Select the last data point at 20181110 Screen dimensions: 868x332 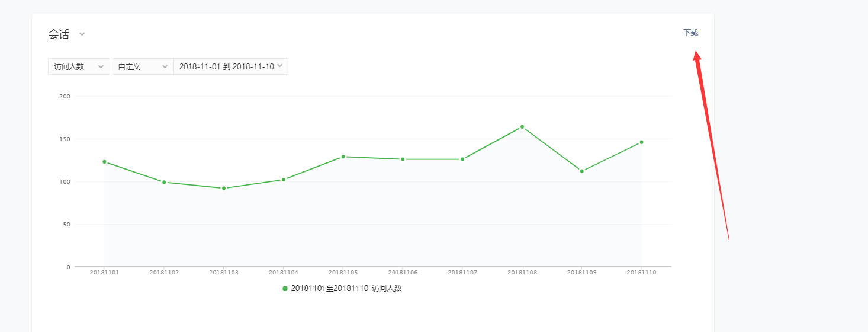pyautogui.click(x=641, y=142)
